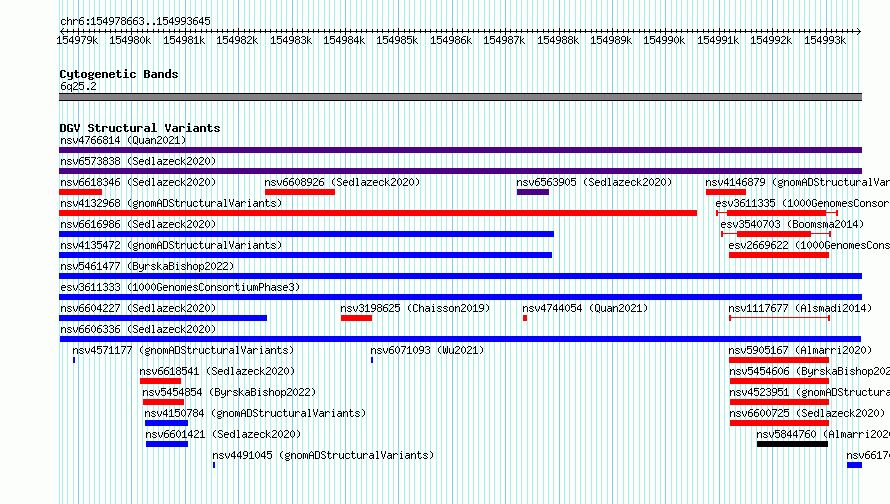This screenshot has height=504, width=890.
Task: Open the nsv4132968 (gnomADStructuralVariants) label
Action: click(171, 203)
